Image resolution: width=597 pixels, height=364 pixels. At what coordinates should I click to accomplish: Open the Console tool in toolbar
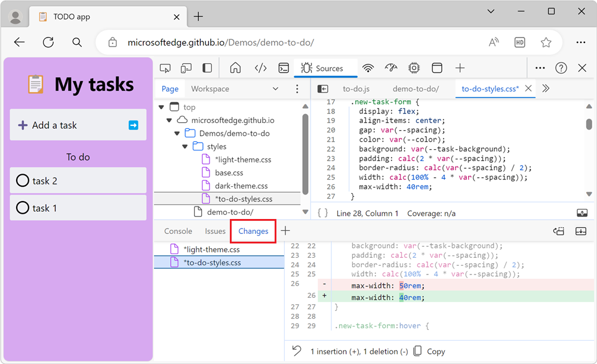284,68
